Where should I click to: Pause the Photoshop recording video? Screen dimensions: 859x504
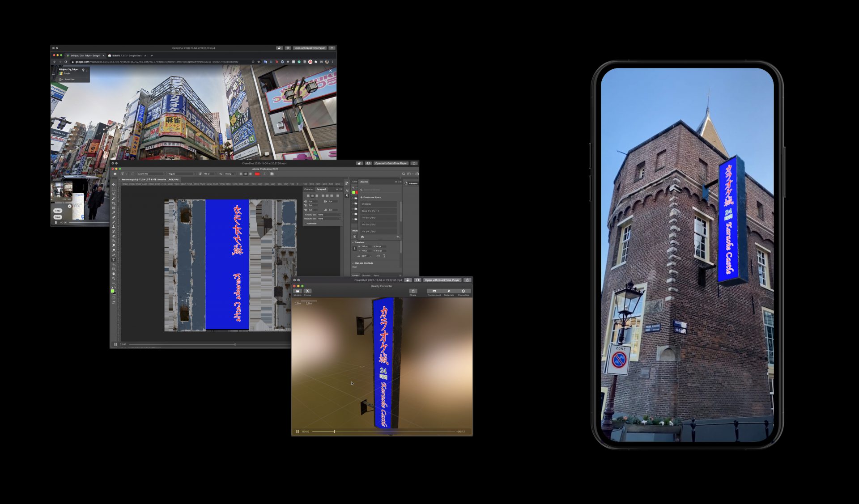(115, 344)
